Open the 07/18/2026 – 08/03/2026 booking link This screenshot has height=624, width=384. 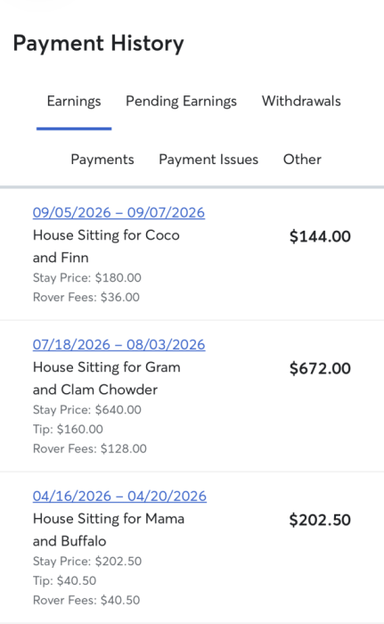(x=119, y=344)
